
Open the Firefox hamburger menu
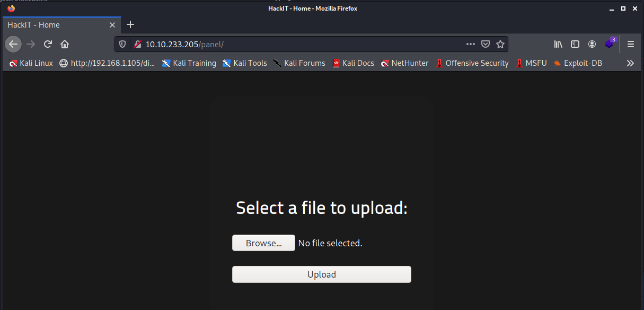point(630,44)
